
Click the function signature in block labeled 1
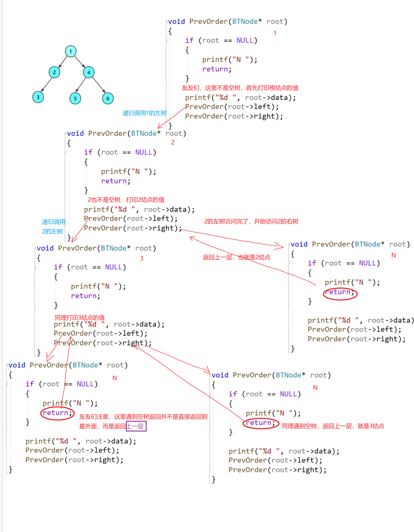[x=228, y=21]
